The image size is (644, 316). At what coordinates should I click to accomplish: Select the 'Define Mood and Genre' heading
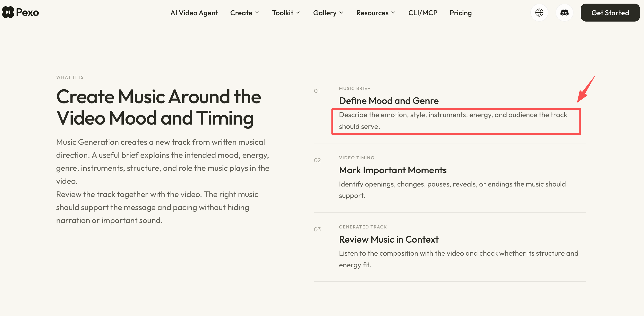tap(389, 101)
